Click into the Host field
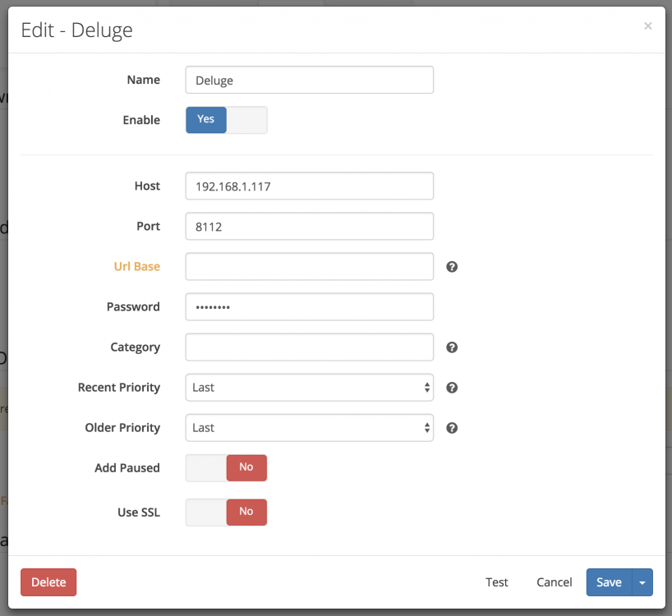The image size is (672, 616). pos(310,186)
